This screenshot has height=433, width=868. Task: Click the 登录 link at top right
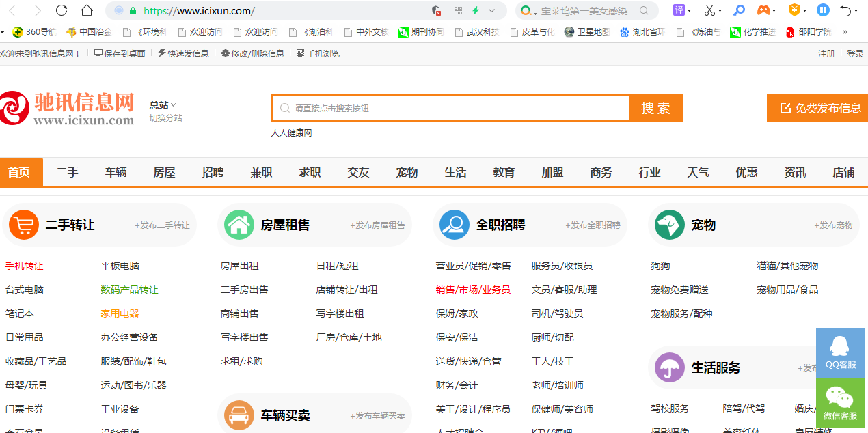click(855, 53)
